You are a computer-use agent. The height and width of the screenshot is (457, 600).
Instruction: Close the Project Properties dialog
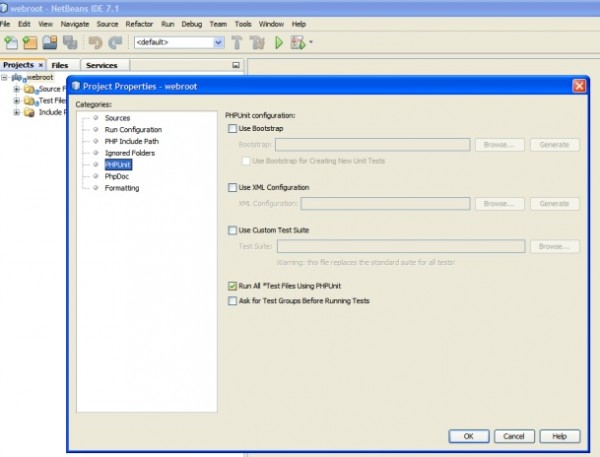click(x=579, y=86)
